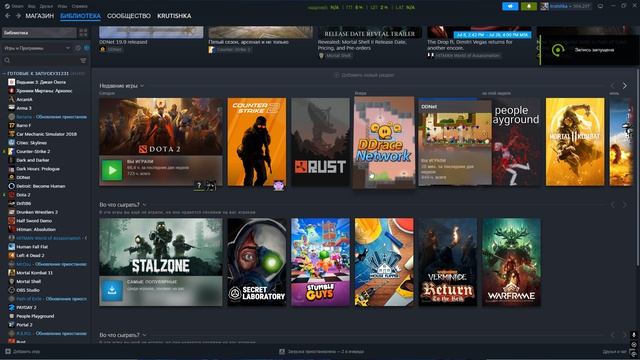
Task: Select Mortal Kombat 11 in the list
Action: [34, 273]
